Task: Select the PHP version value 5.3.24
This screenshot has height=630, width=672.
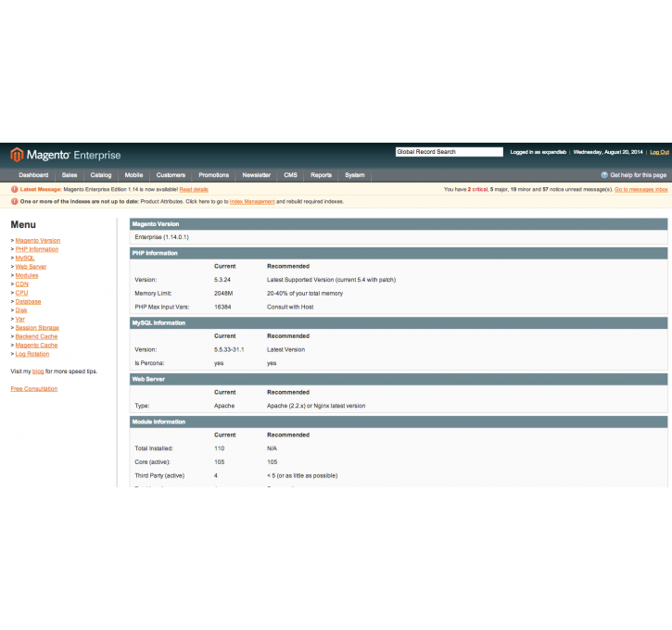Action: [x=222, y=280]
